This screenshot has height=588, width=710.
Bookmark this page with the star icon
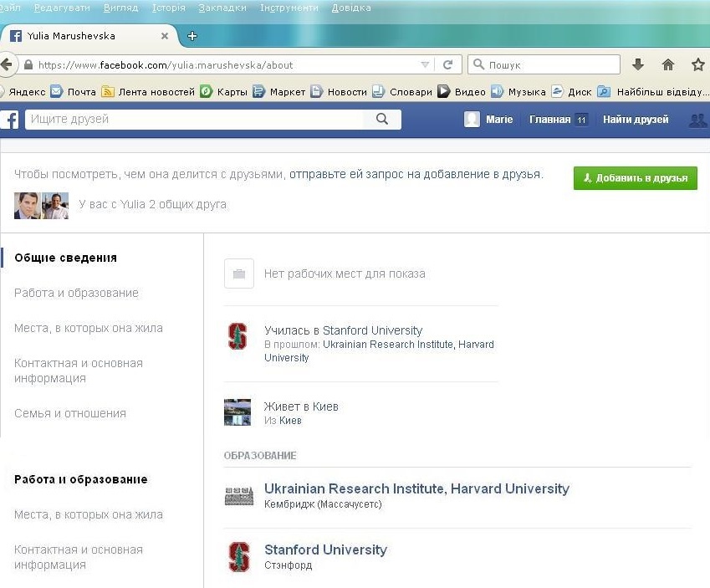[x=697, y=64]
